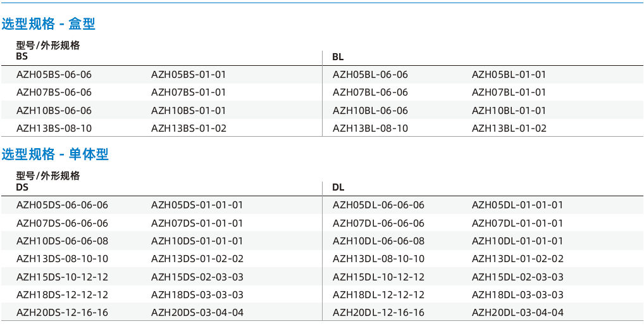Click AZH15DS-02-03-03 model number

click(197, 277)
